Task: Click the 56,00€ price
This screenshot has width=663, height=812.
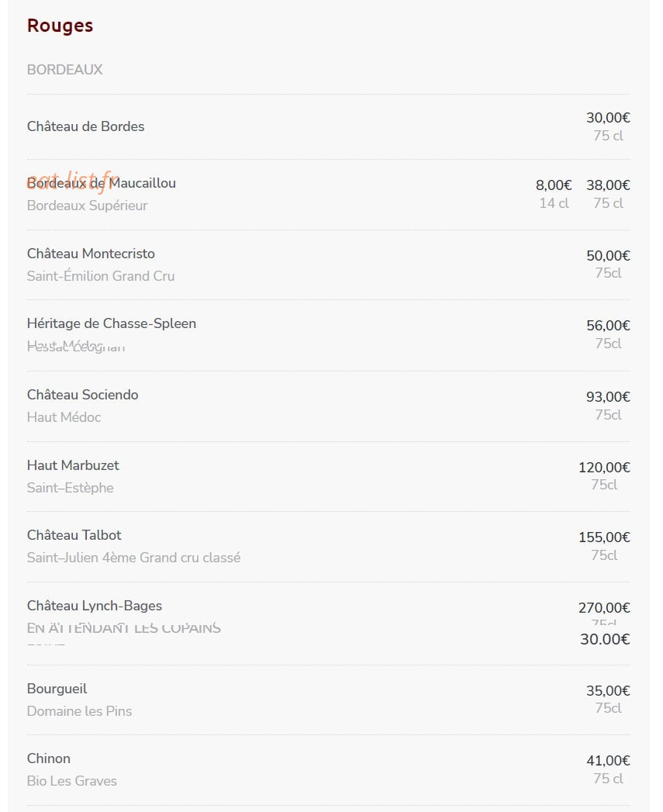Action: (608, 325)
